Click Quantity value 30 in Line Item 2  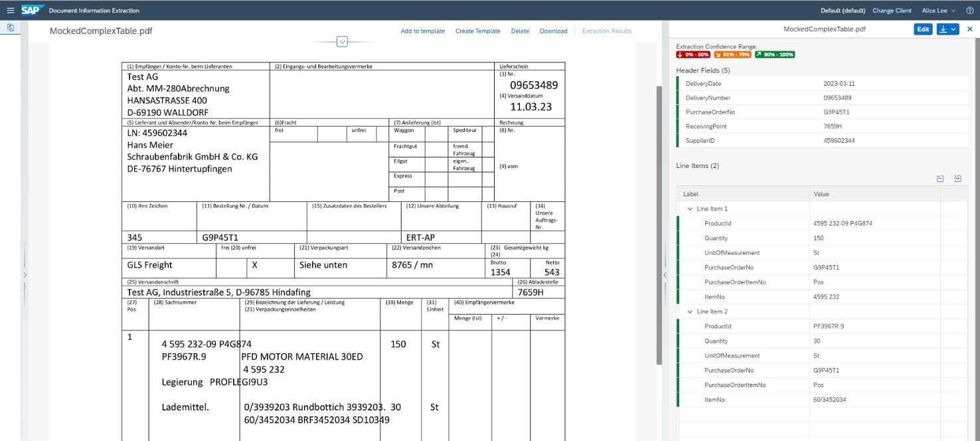[817, 341]
